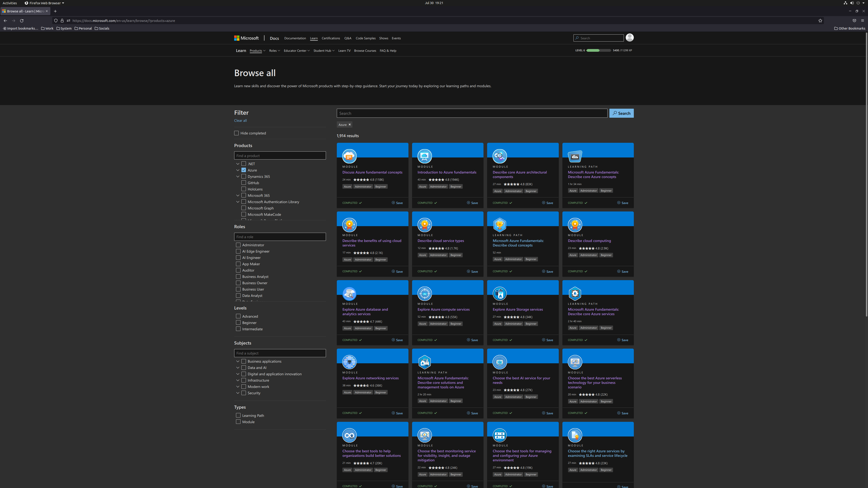This screenshot has width=868, height=488.
Task: Open the Documentation nav item
Action: pos(295,38)
